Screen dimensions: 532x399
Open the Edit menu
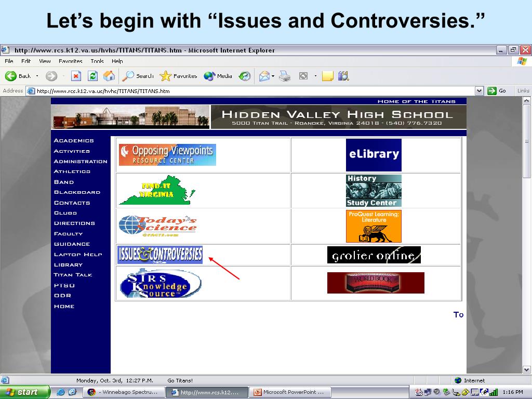pyautogui.click(x=26, y=61)
